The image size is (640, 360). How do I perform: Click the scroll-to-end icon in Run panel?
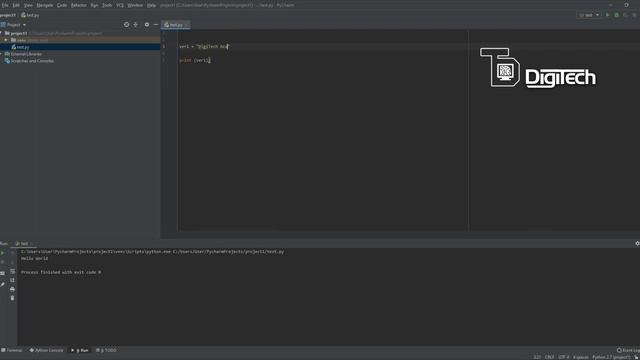(12, 280)
